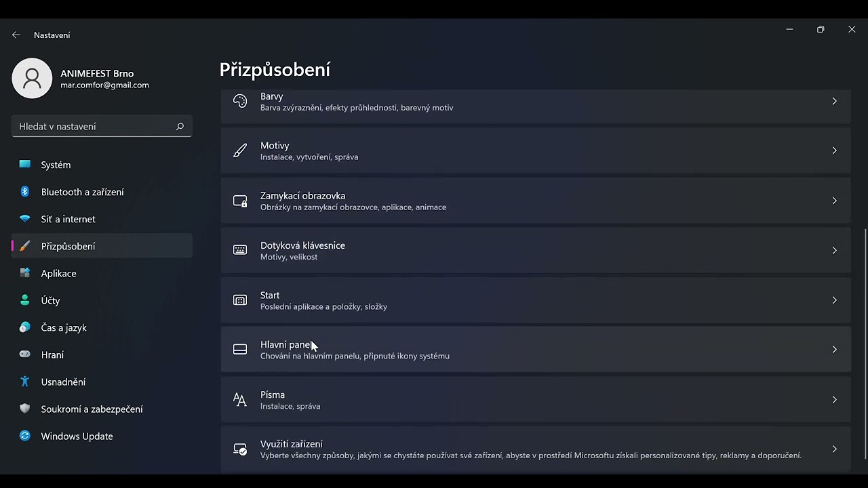Expand the Barvy settings chevron

click(834, 101)
